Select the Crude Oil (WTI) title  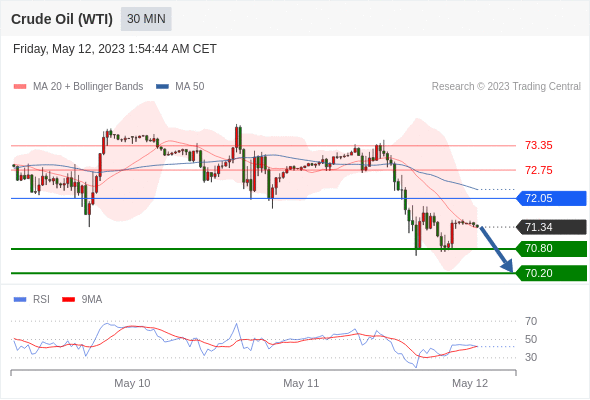point(62,19)
